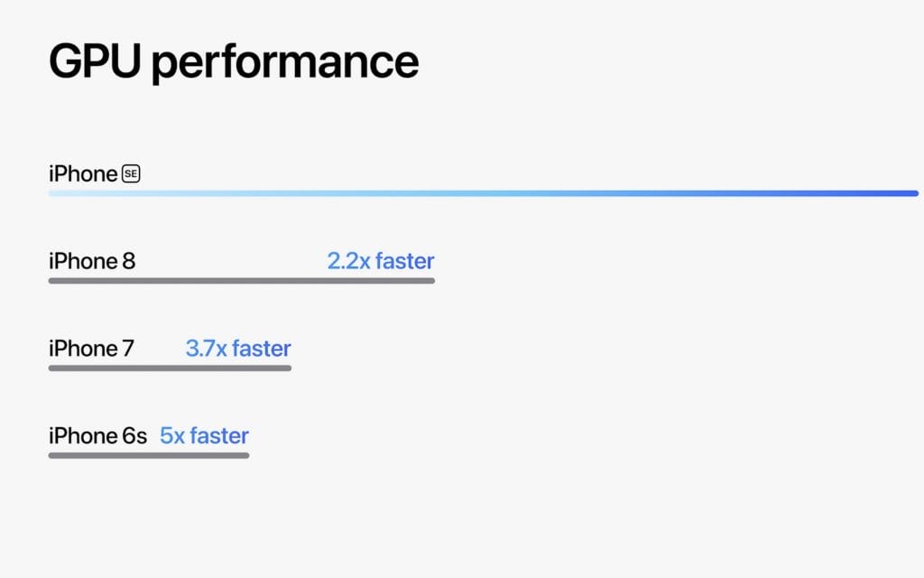Select the iPhone 7 label
The image size is (924, 578).
click(91, 349)
